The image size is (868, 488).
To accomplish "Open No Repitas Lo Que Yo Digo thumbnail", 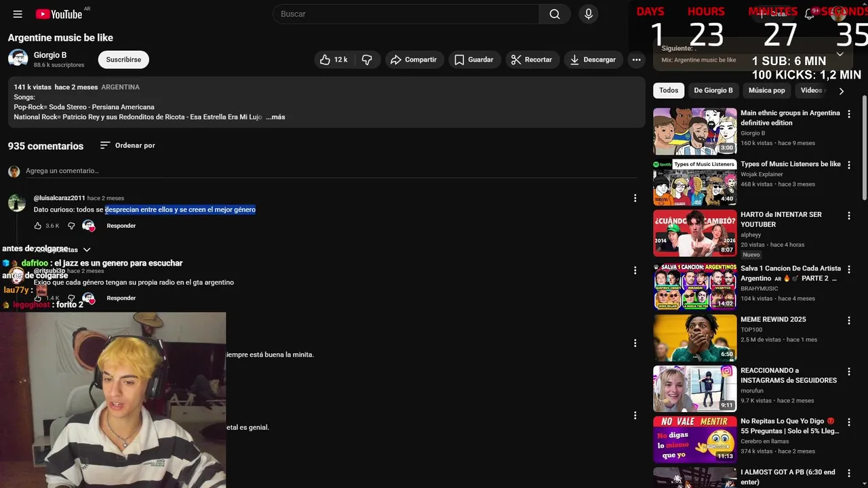I will [x=695, y=439].
